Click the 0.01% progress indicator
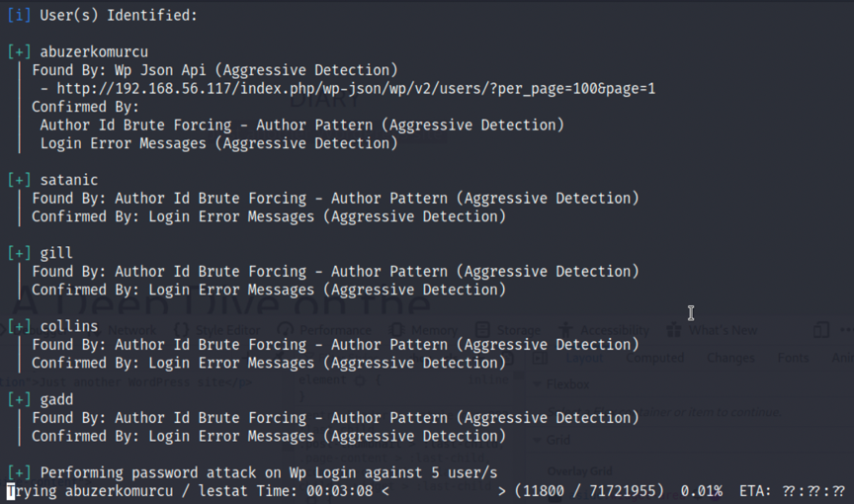The width and height of the screenshot is (854, 504). (702, 491)
